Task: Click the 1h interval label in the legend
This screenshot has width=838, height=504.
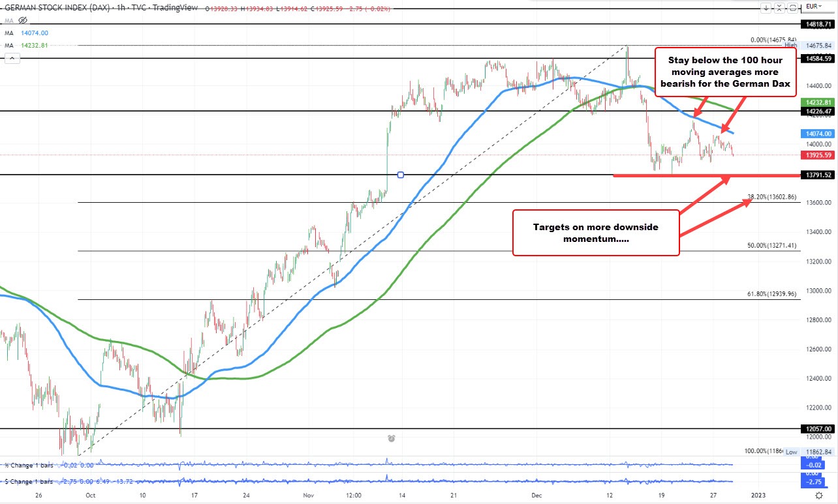Action: click(120, 8)
